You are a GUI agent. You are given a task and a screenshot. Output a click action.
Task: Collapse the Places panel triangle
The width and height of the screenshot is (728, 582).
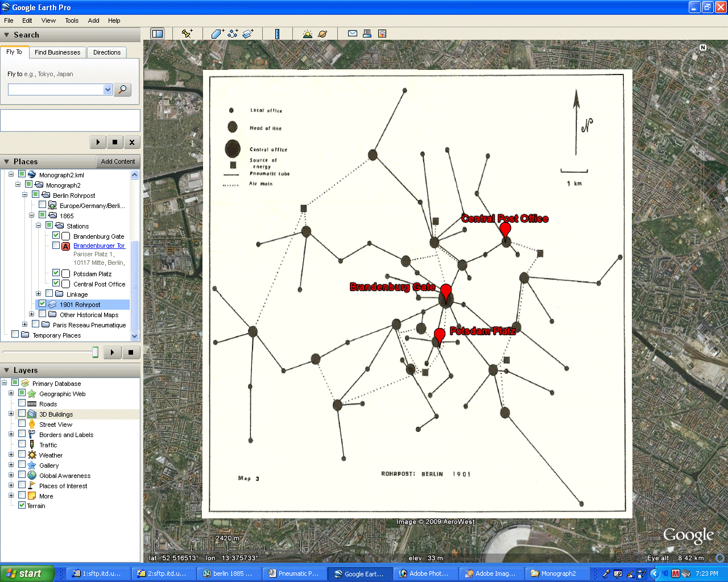click(x=7, y=161)
